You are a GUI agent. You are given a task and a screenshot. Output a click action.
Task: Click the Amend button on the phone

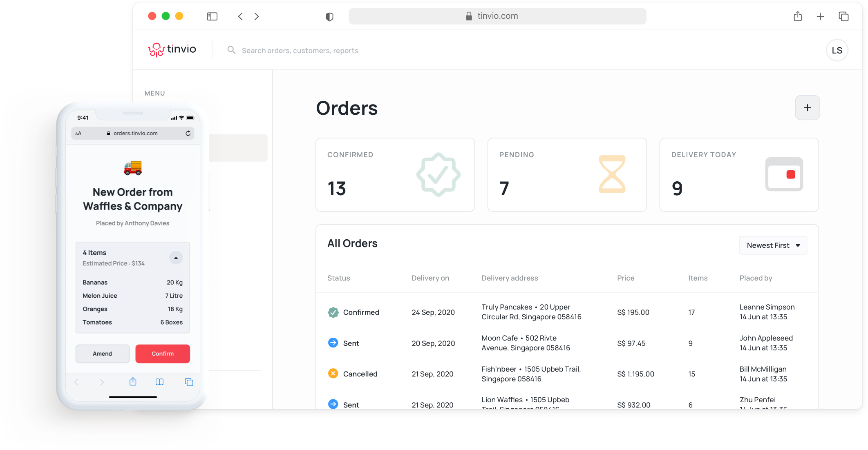tap(103, 354)
